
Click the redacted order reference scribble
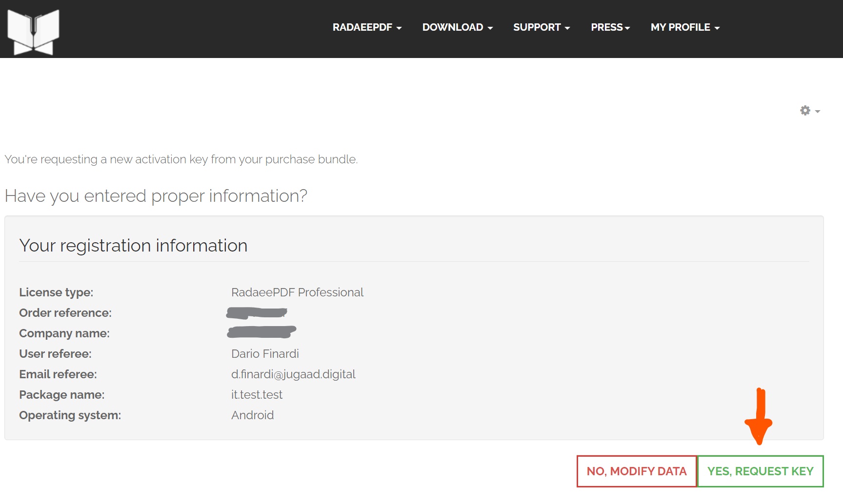[x=257, y=313]
